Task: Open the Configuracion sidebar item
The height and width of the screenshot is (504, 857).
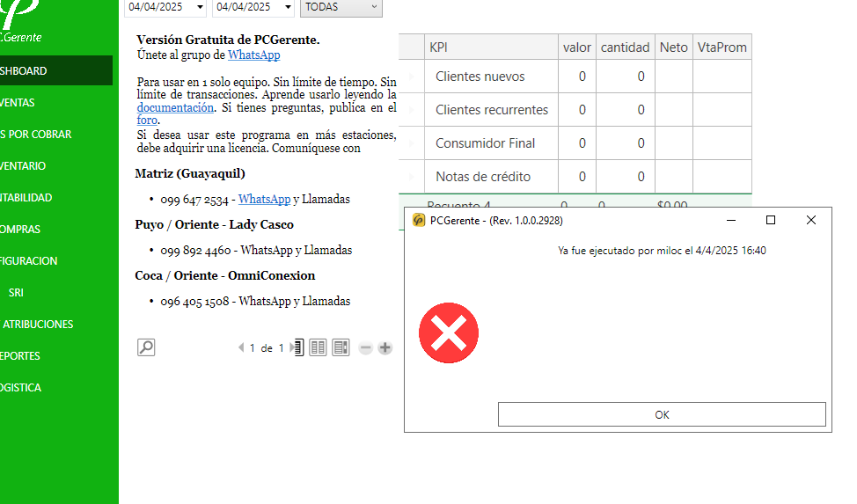Action: (56, 260)
